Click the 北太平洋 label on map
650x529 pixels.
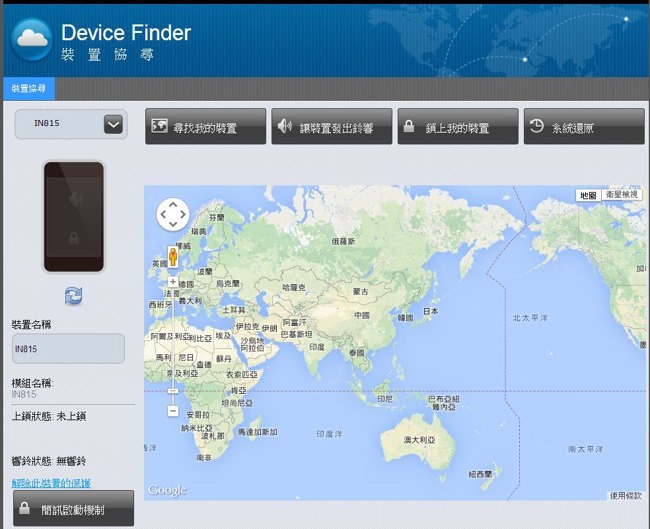click(530, 318)
